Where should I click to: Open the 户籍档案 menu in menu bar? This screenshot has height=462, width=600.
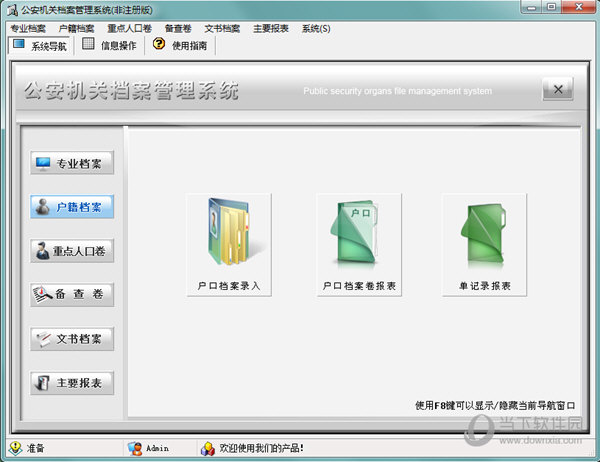[77, 28]
